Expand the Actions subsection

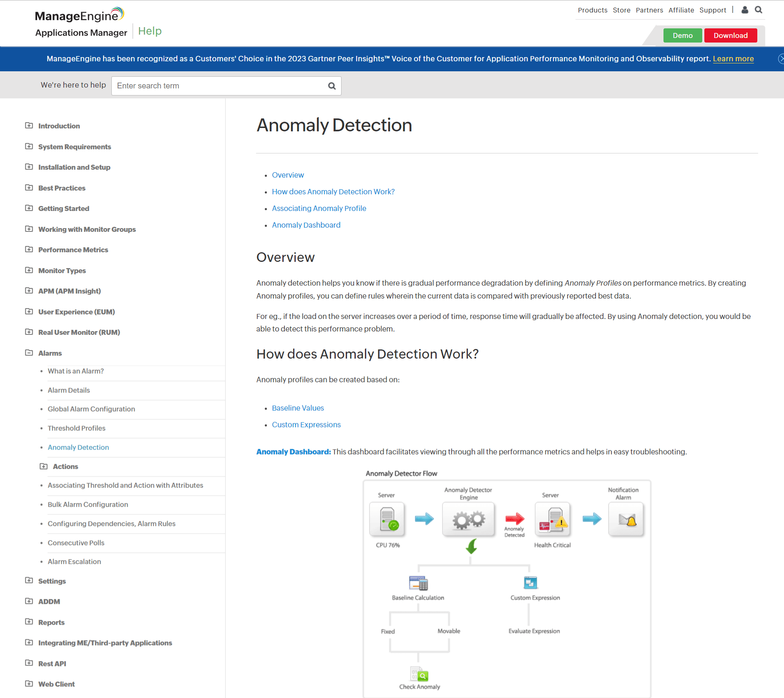tap(43, 466)
